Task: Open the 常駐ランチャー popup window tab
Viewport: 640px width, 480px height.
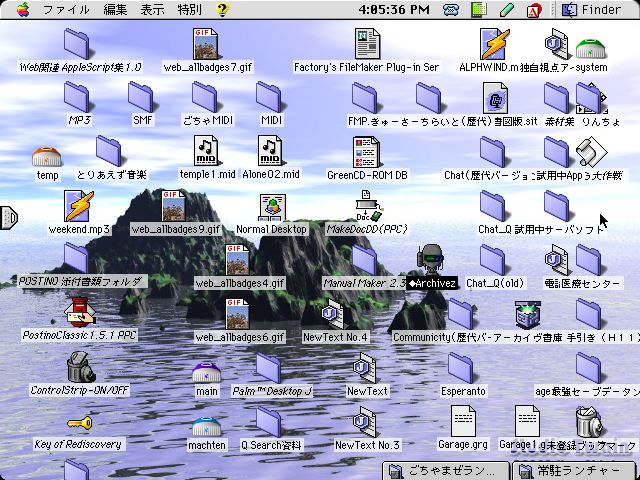Action: [573, 470]
